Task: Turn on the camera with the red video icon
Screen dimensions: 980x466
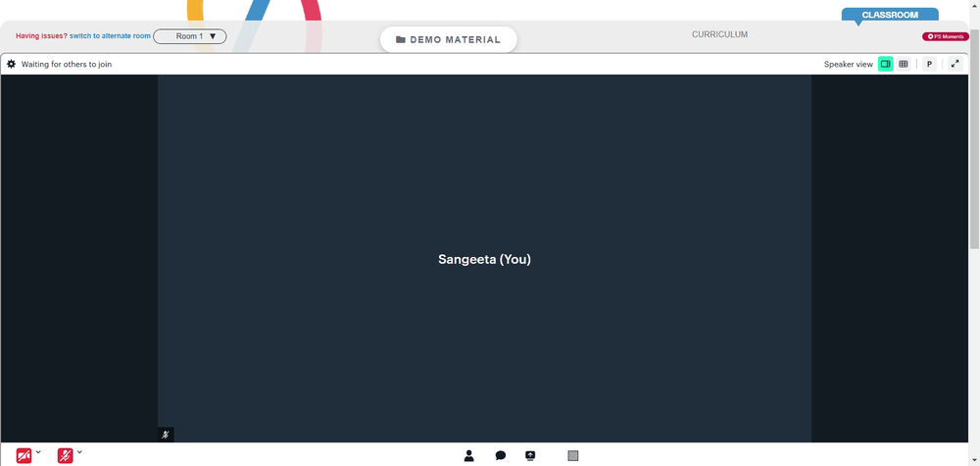Action: click(24, 455)
